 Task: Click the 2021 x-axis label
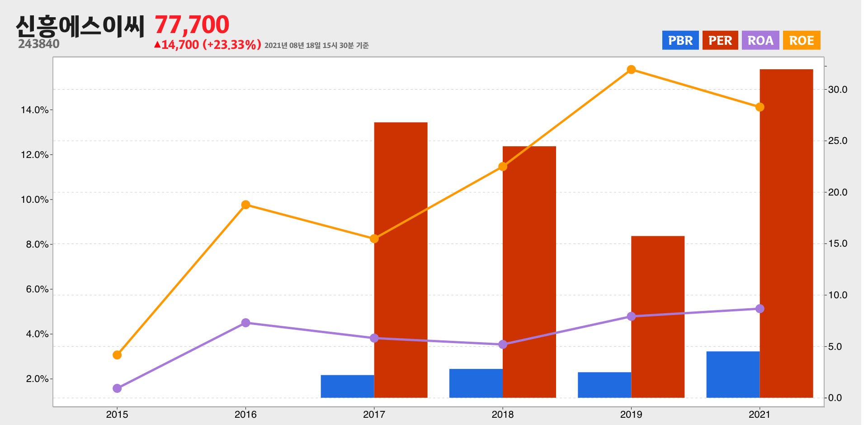760,414
